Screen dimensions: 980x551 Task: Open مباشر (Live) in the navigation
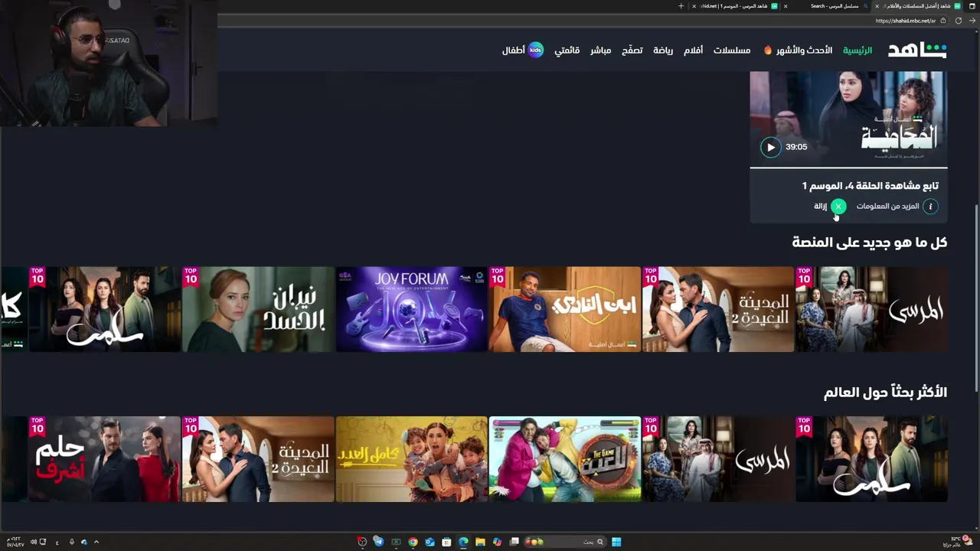click(600, 51)
